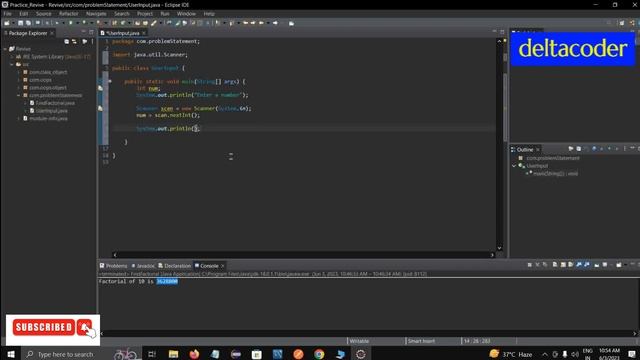Click the Save toolbar icon
The image size is (640, 360).
20,23
